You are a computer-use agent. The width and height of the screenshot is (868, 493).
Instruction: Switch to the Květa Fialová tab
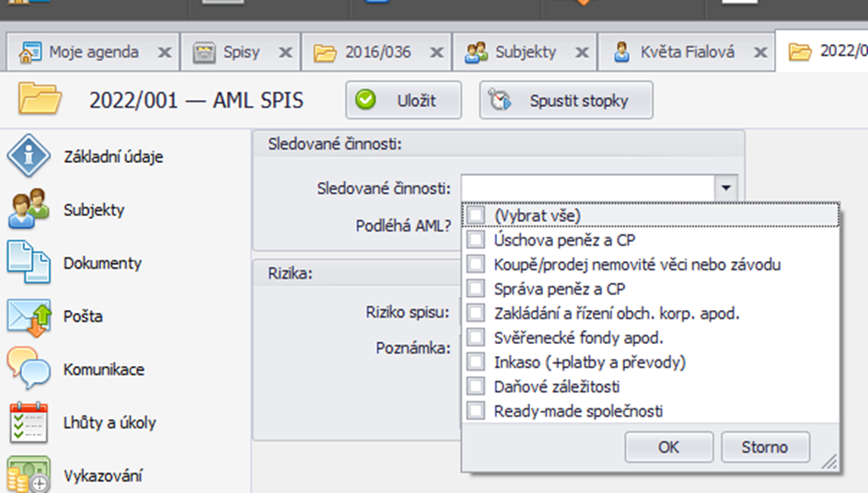coord(686,52)
